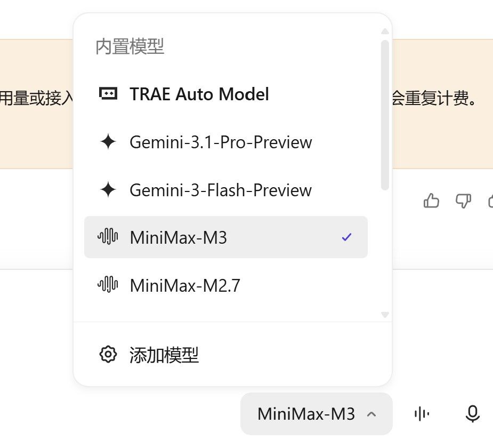493x448 pixels.
Task: Click the waveform icon beside MiniMax-M2.7
Action: 108,284
